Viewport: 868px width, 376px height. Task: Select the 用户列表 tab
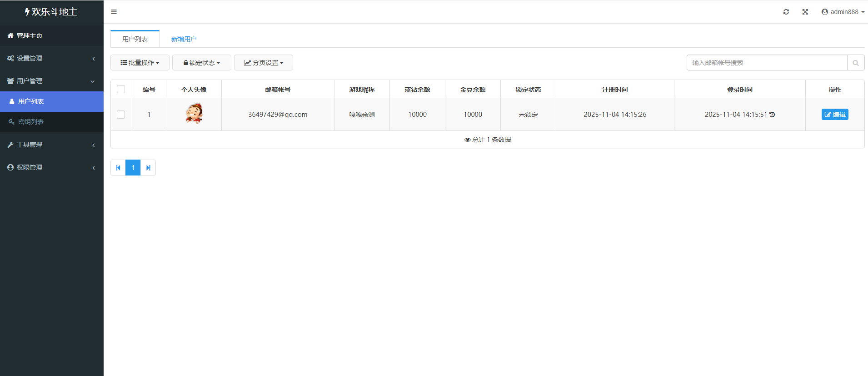(x=135, y=39)
